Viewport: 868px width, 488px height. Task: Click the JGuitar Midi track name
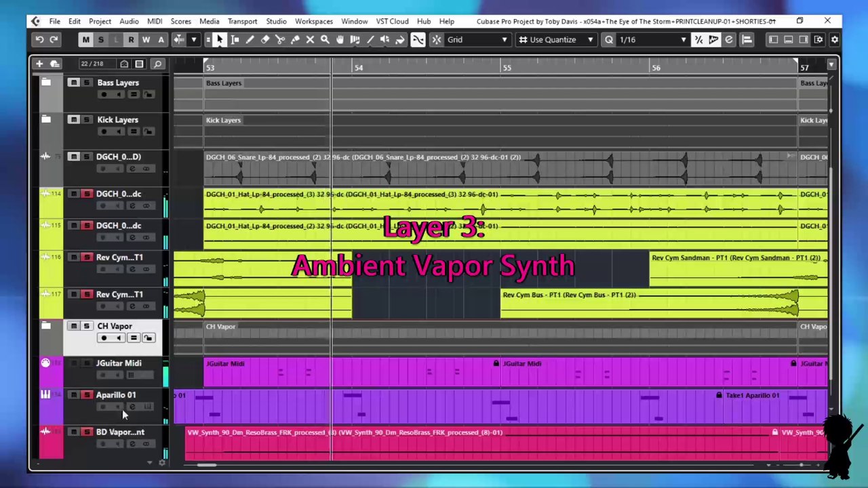pos(119,363)
